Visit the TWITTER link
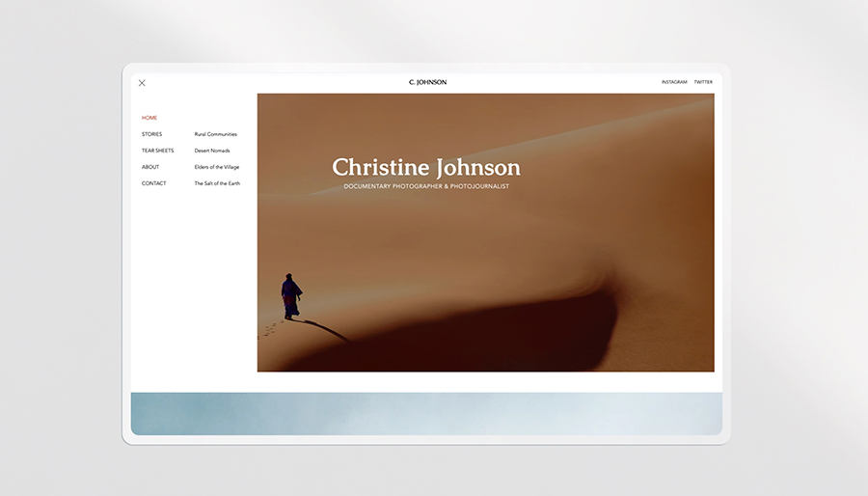 703,82
